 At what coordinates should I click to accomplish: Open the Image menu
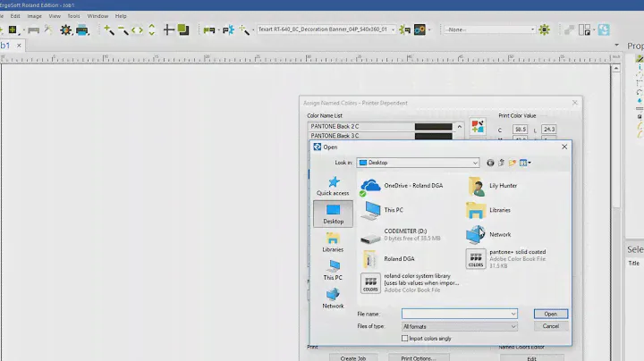point(34,16)
